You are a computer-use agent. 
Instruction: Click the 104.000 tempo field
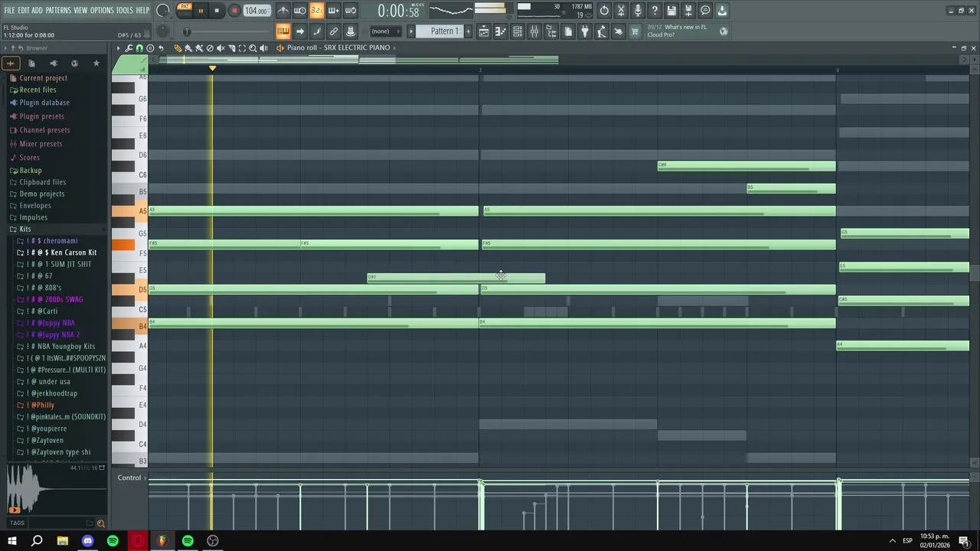(256, 11)
